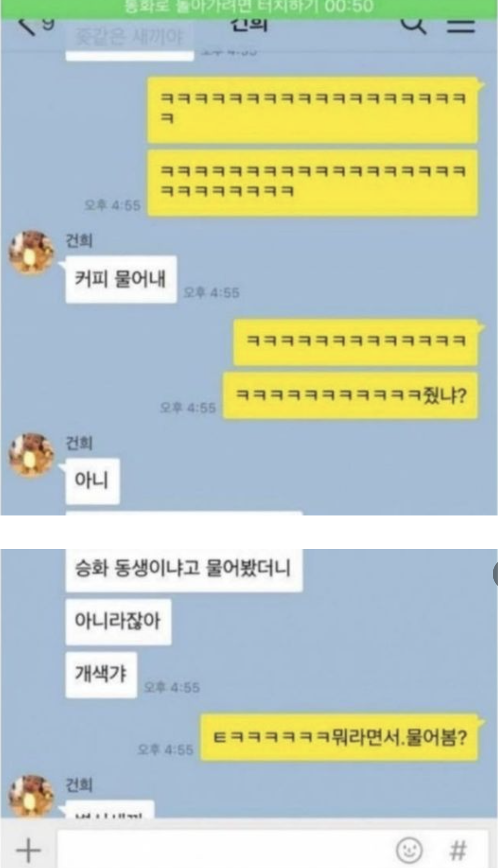Open 건희's avatar beside '아니' message

(32, 455)
